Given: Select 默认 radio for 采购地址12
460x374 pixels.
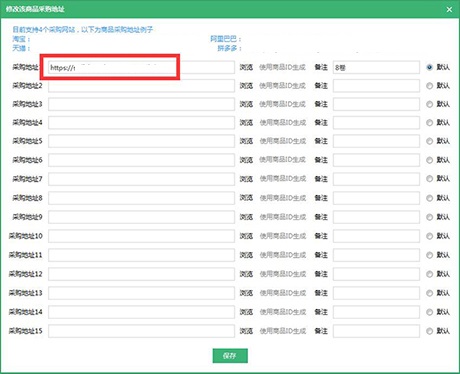Looking at the screenshot, I should pos(429,274).
